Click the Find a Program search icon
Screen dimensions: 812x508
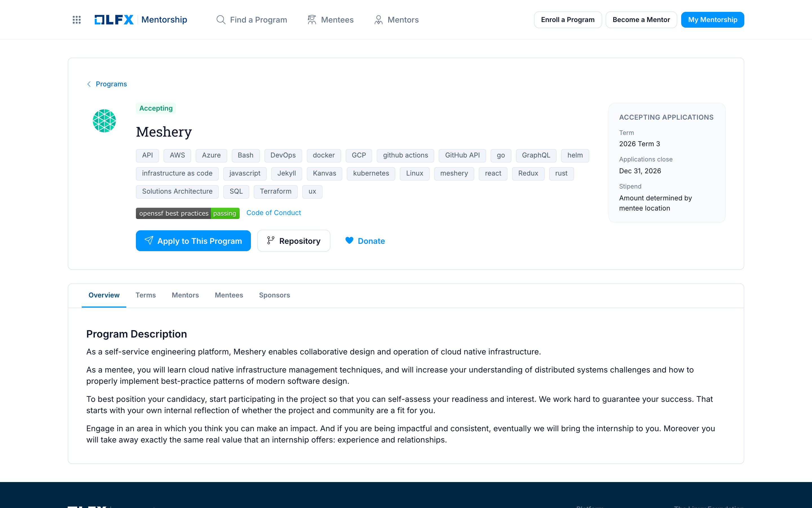pyautogui.click(x=221, y=20)
